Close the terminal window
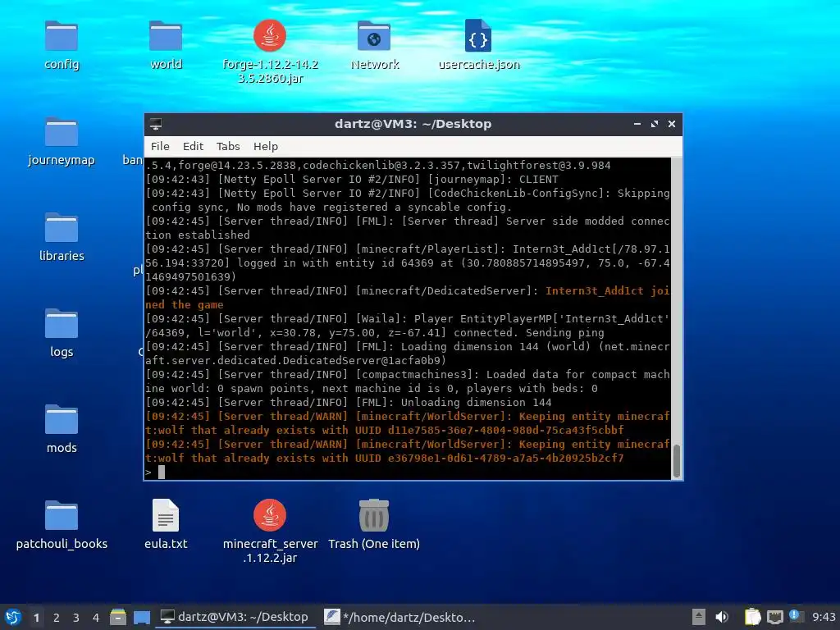This screenshot has height=630, width=840. pyautogui.click(x=672, y=124)
